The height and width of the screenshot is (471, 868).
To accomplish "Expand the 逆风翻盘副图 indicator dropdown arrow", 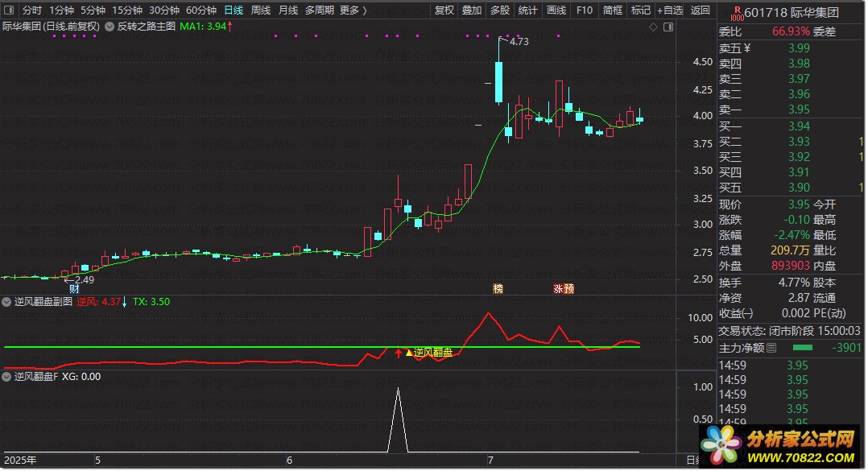I will (x=6, y=302).
